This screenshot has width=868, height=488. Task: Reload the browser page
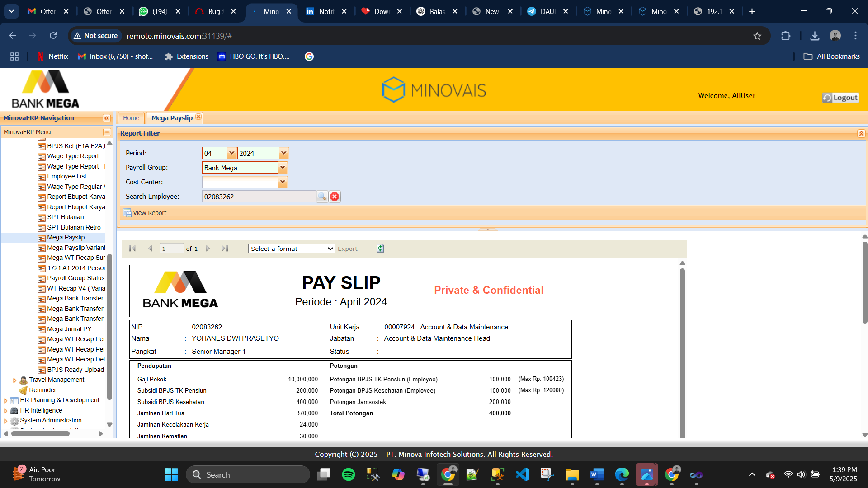click(53, 36)
